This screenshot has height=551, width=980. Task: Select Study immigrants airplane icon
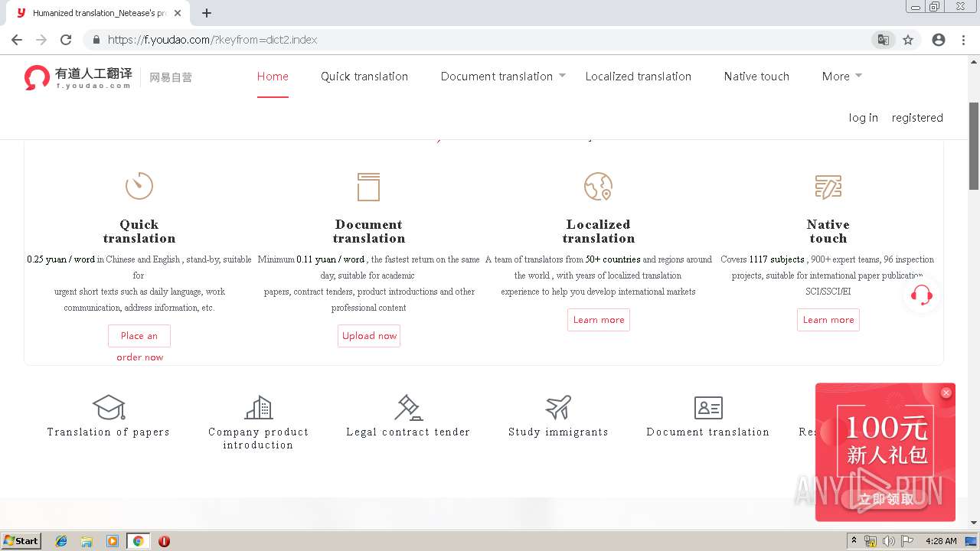[558, 407]
